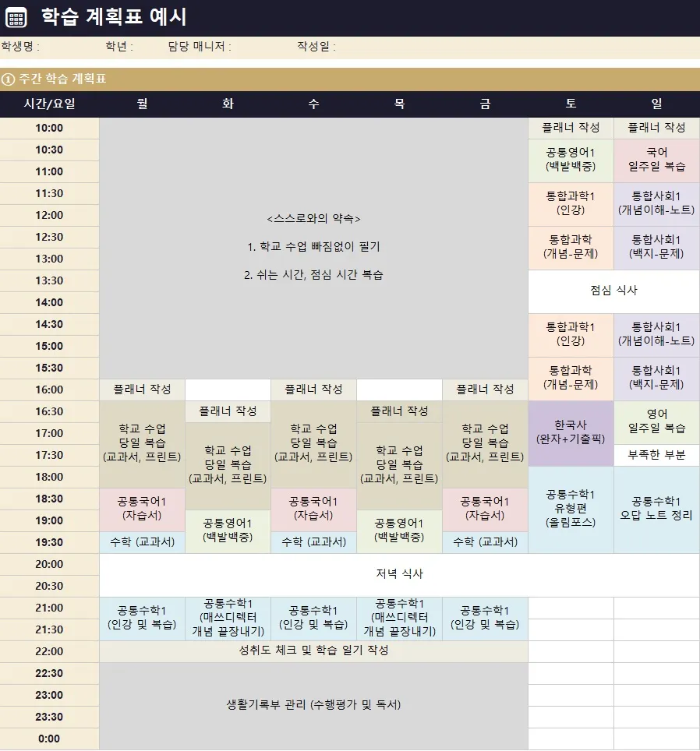Viewport: 700px width, 751px height.
Task: Select 플래너 작성 in the 일 column
Action: [657, 128]
